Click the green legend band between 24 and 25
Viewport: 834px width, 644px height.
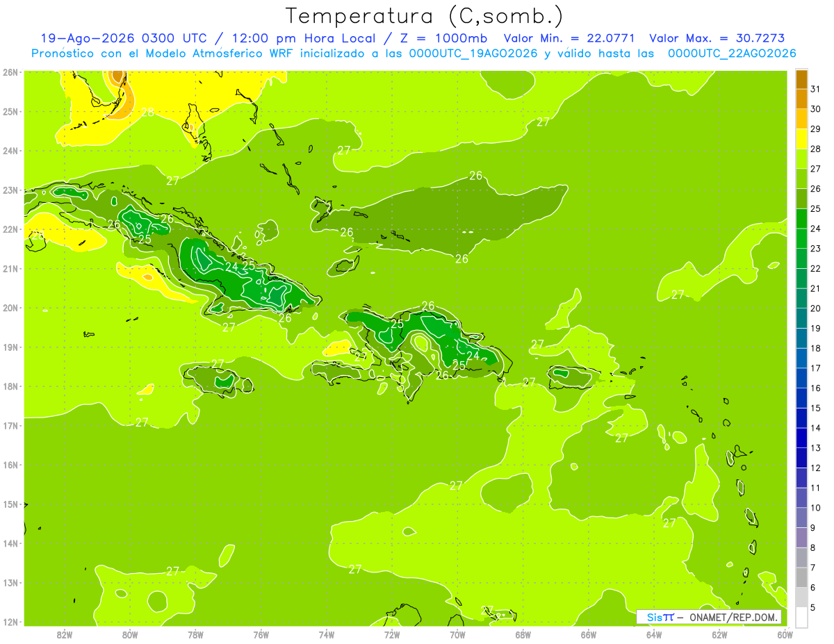[801, 218]
